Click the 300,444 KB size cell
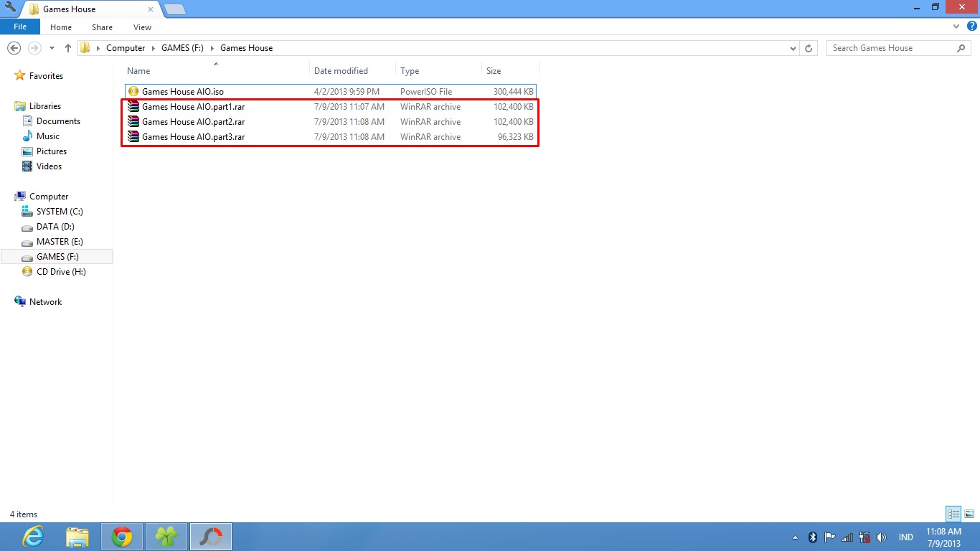This screenshot has height=551, width=980. (x=513, y=92)
